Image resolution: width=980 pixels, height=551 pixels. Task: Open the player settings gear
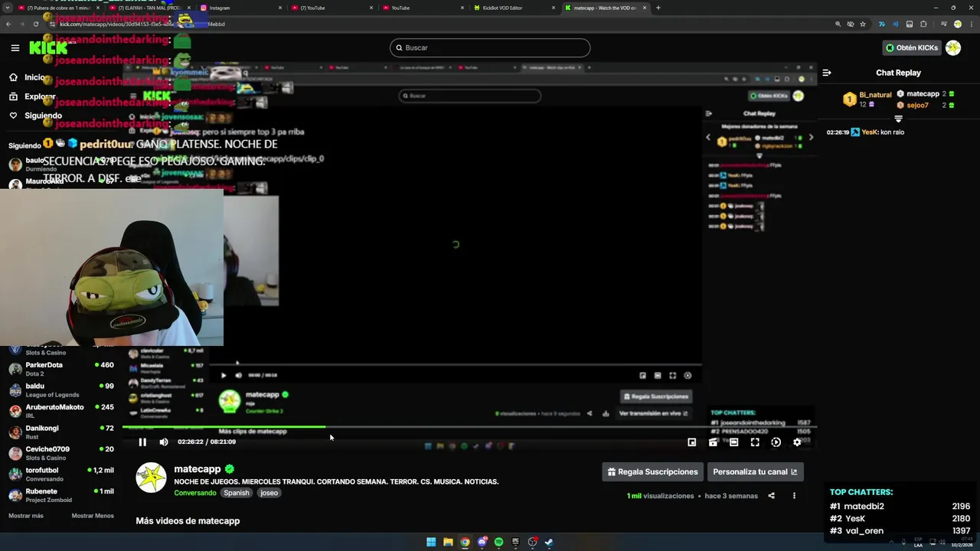(797, 442)
